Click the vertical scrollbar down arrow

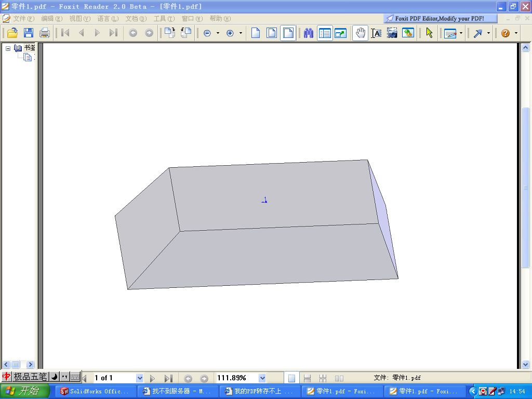coord(525,364)
